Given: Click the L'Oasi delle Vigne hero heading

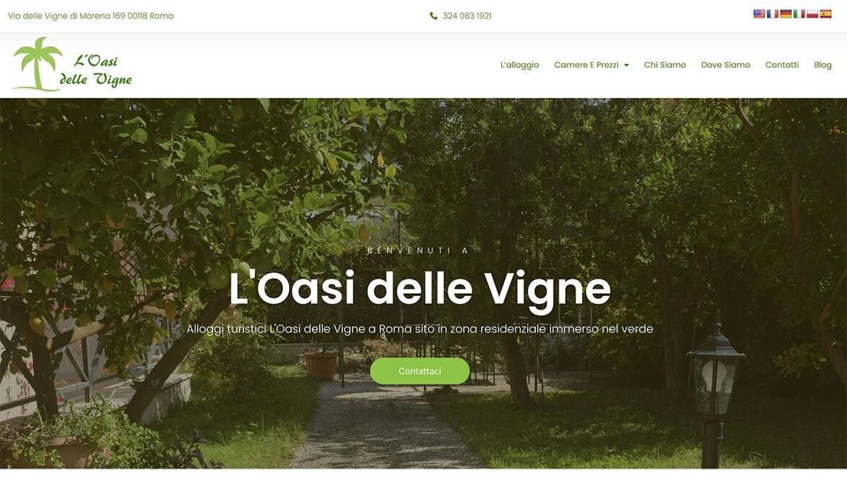Looking at the screenshot, I should [420, 289].
